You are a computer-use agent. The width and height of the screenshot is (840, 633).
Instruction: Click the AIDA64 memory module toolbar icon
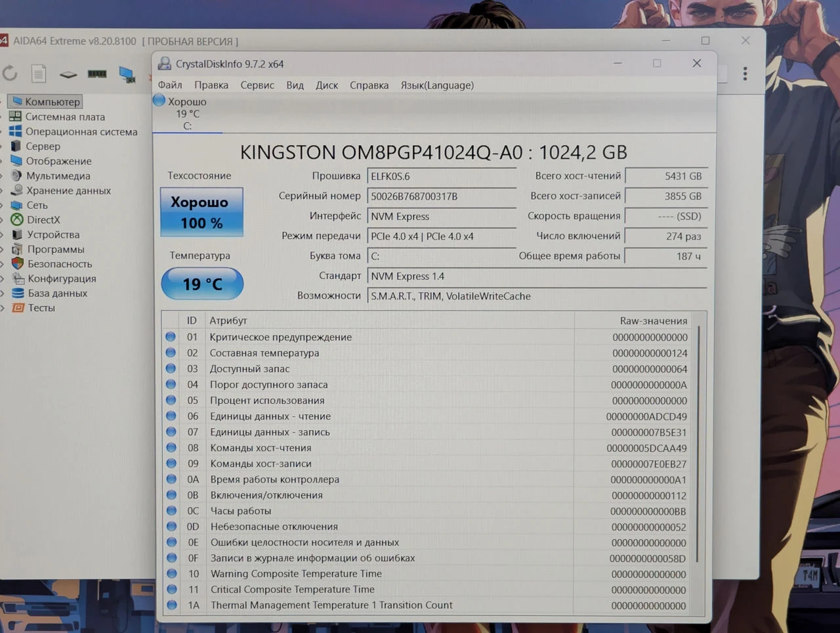(x=97, y=74)
